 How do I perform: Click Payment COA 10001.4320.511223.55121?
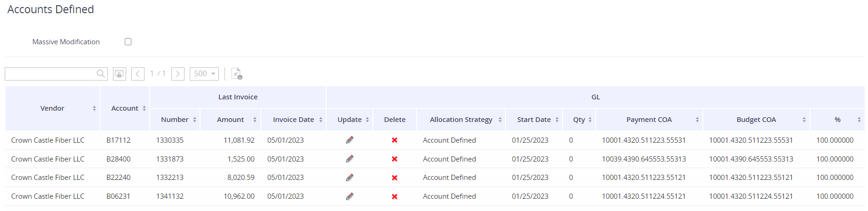[644, 178]
